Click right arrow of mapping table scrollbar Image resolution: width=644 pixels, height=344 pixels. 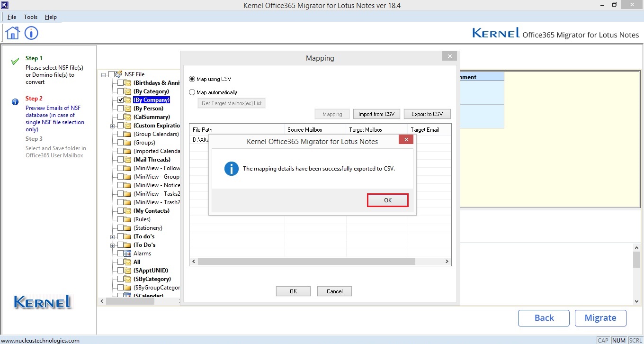click(x=447, y=262)
